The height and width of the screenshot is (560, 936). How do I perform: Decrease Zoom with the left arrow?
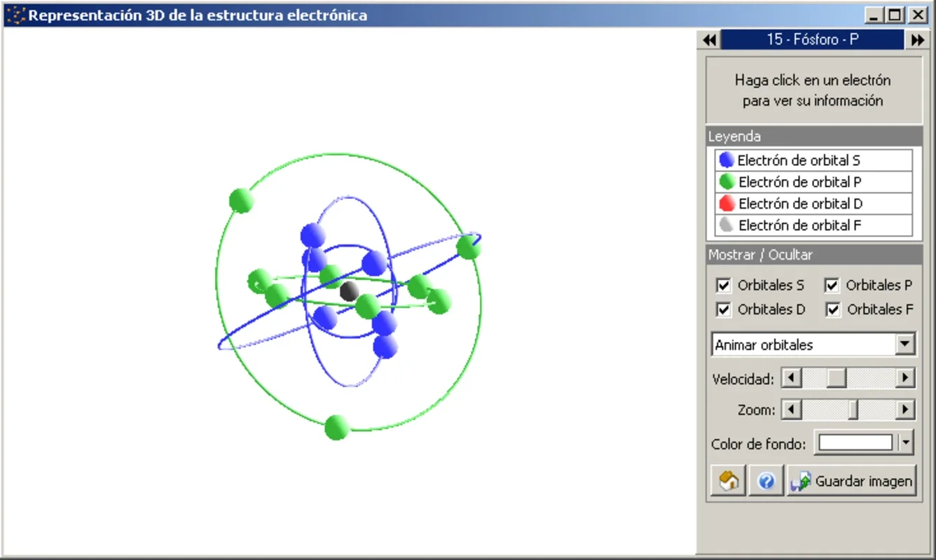pyautogui.click(x=792, y=409)
